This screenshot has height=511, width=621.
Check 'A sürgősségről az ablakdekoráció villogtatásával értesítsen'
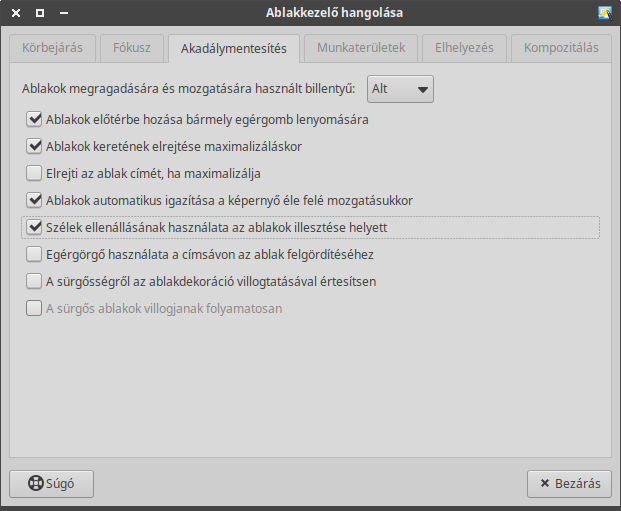click(x=34, y=282)
